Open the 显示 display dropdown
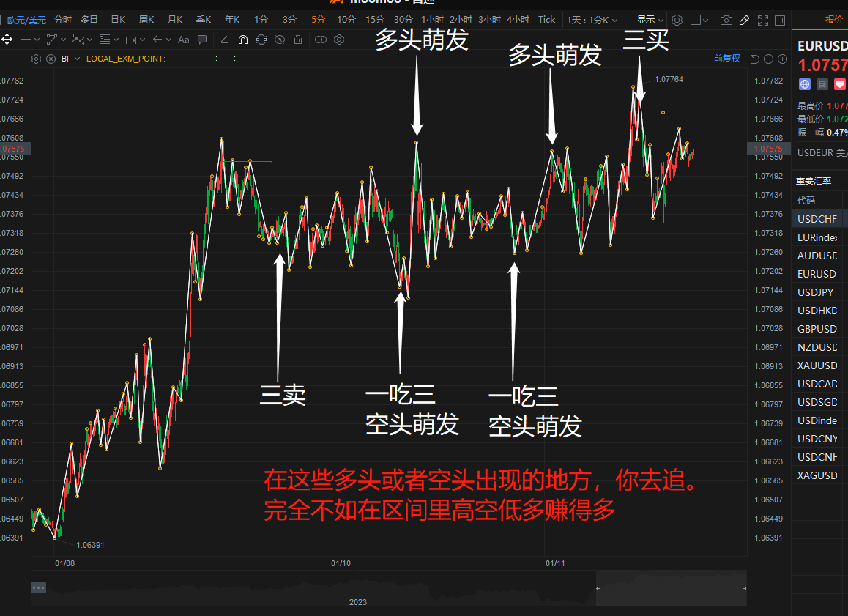 click(650, 20)
